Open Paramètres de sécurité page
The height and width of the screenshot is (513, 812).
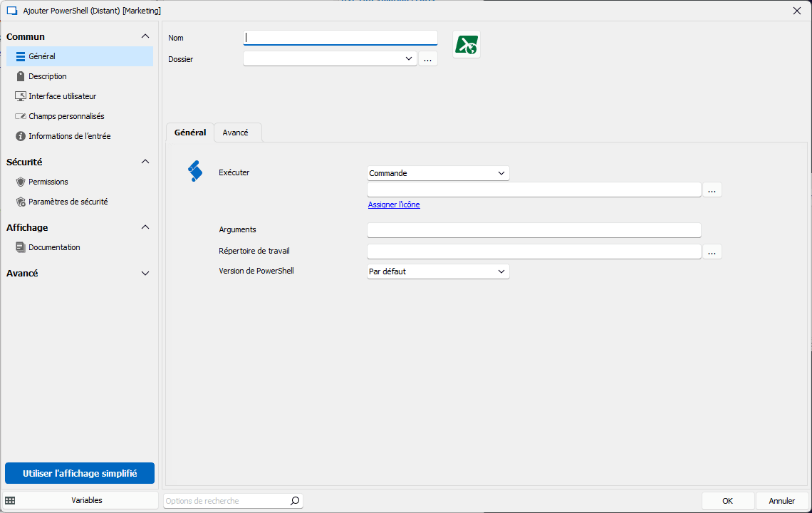[68, 202]
